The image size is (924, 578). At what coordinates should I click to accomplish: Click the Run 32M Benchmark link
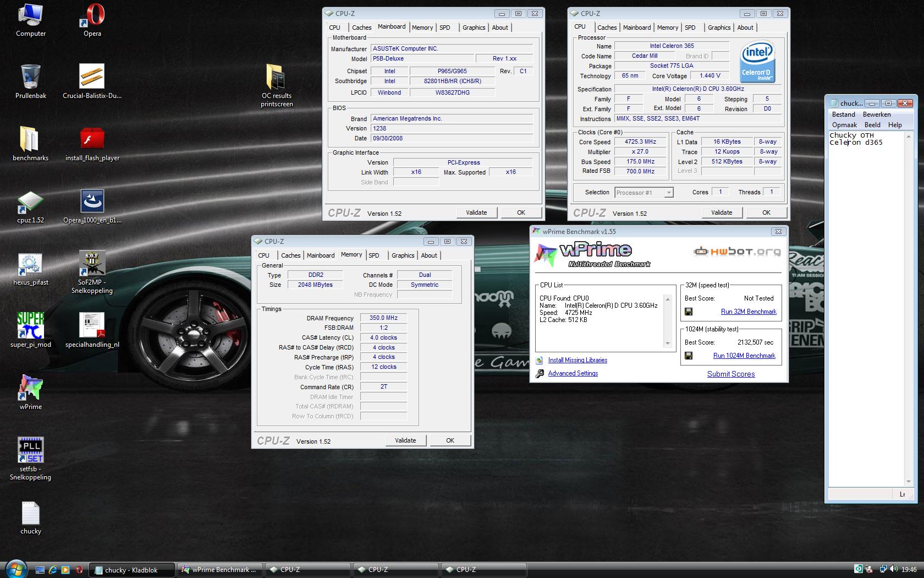pos(749,312)
